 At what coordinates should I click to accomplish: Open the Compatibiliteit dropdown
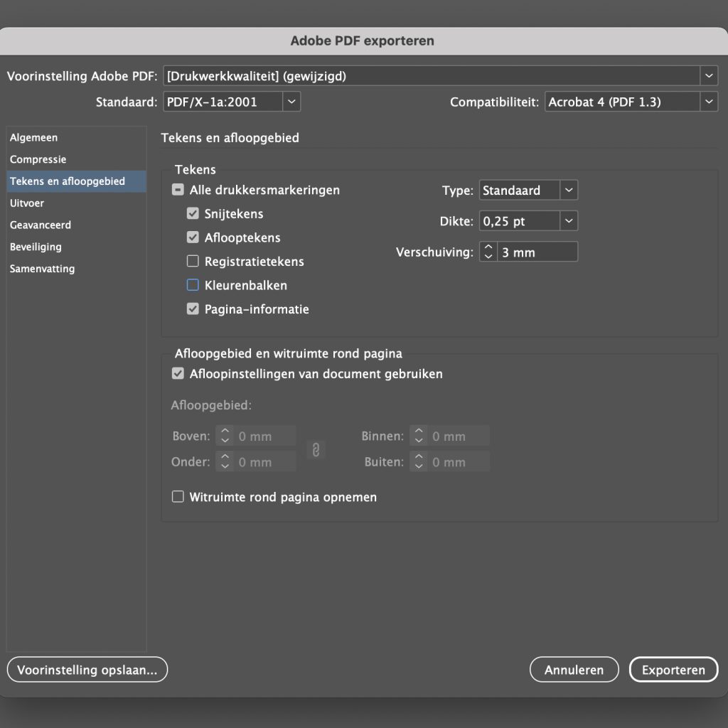click(x=709, y=101)
